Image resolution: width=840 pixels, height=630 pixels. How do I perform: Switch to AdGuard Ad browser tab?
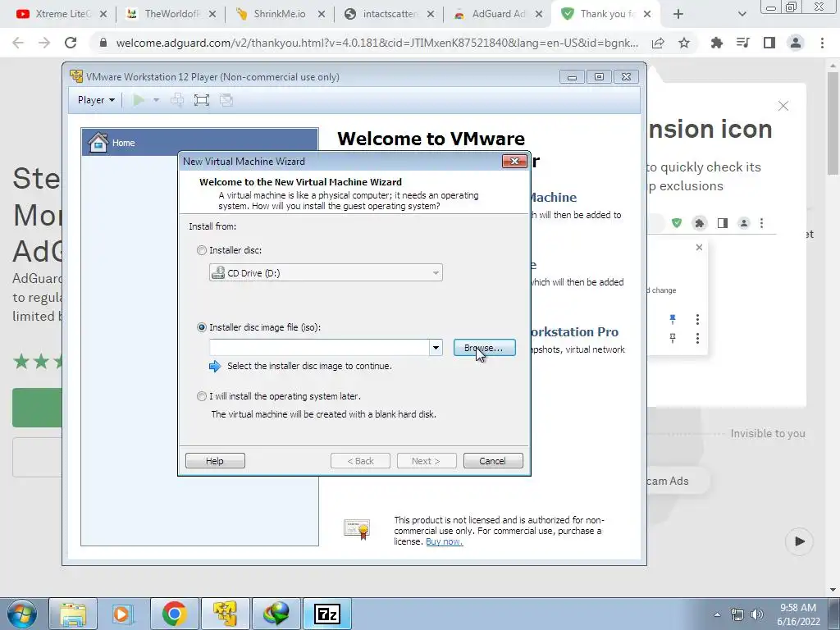tap(497, 14)
